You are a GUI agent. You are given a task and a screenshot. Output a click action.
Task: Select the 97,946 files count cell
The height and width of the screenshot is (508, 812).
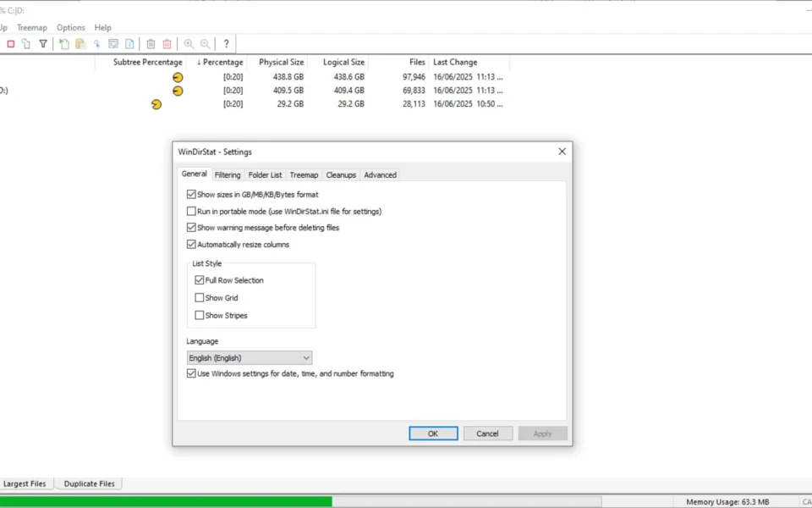click(x=414, y=77)
